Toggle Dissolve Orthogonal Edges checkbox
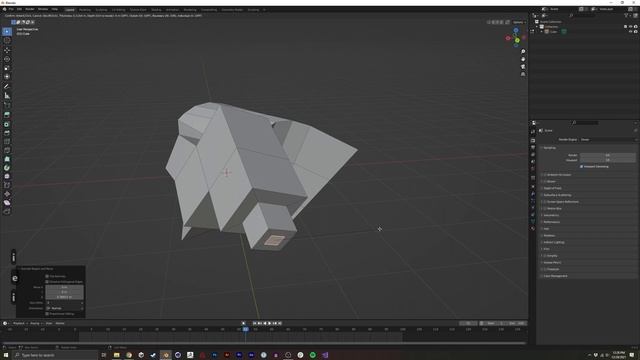The image size is (640, 360). [47, 282]
